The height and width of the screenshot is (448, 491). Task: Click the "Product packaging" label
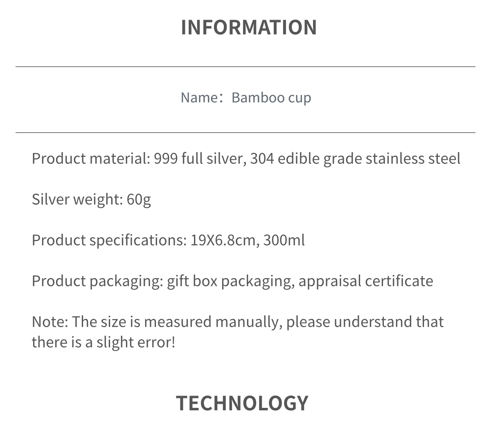[97, 281]
